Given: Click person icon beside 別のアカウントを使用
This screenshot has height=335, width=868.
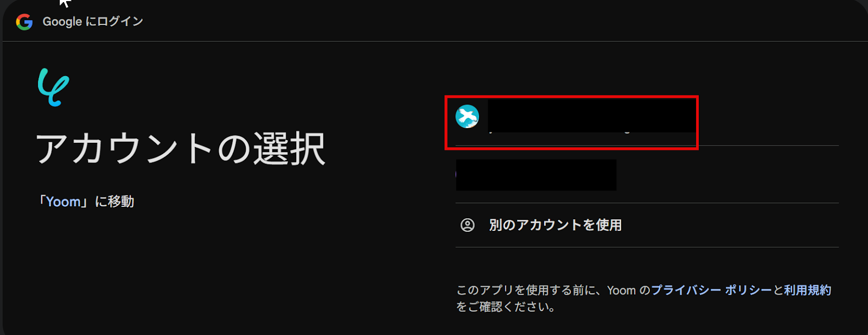Looking at the screenshot, I should 468,225.
